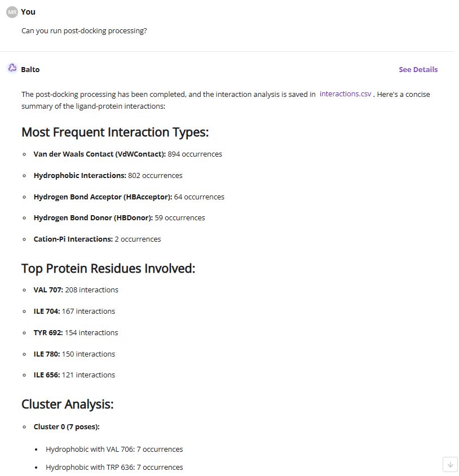Click the Hydrogen Bond Donor list item
Viewport: 459px width, 476px height.
119,217
